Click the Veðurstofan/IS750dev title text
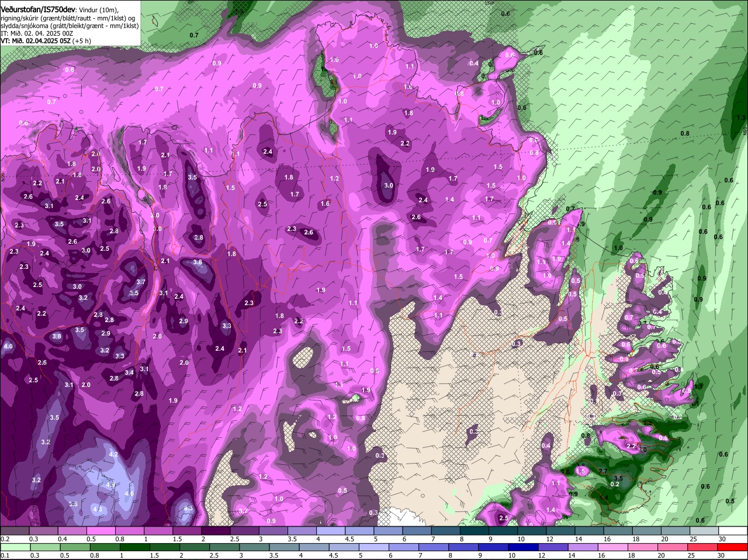This screenshot has height=560, width=748. point(38,9)
